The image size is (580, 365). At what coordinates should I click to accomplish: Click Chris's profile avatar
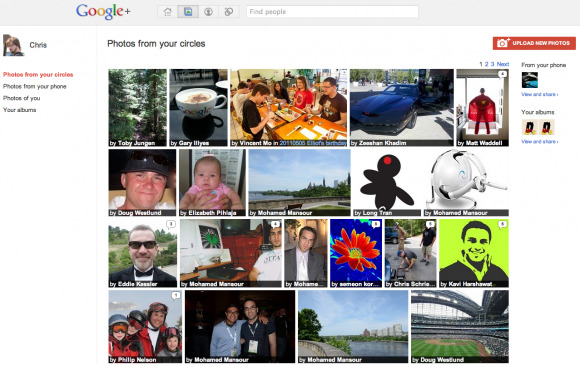tap(14, 45)
